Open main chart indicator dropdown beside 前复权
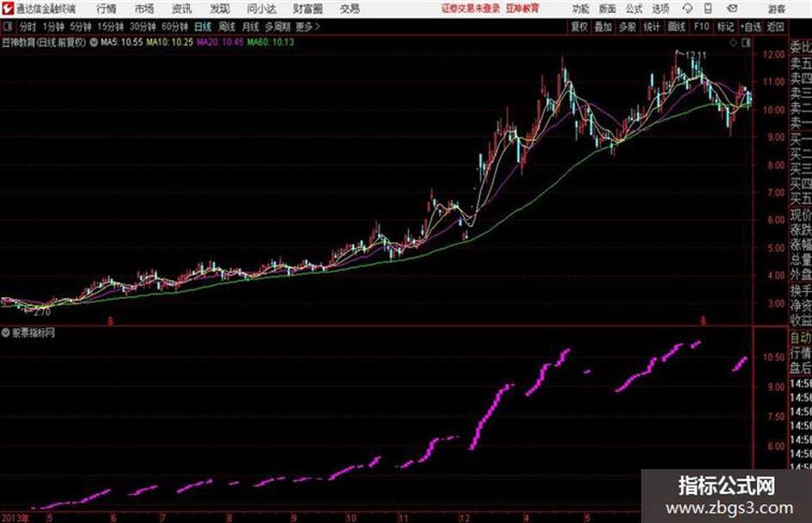Image resolution: width=812 pixels, height=523 pixels. coord(94,42)
